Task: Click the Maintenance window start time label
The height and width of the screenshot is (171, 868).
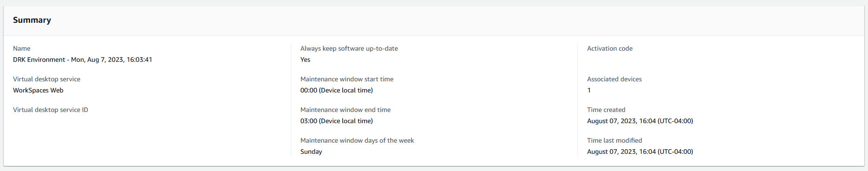Action: click(x=347, y=79)
